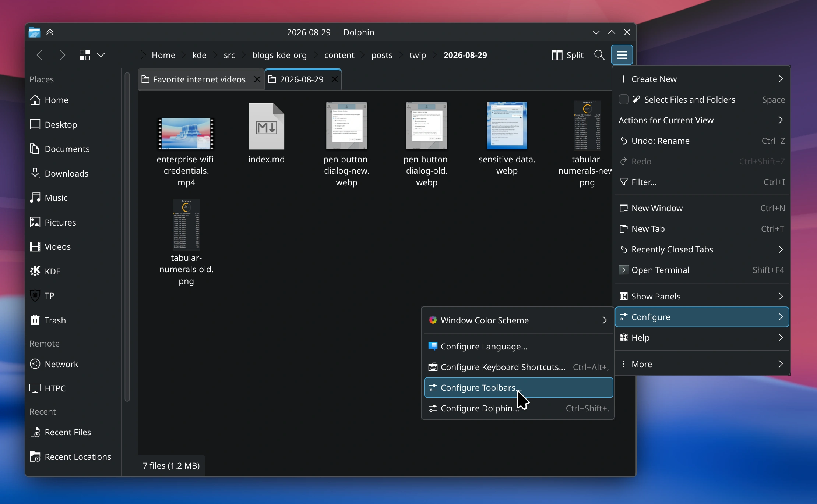Choose Open Terminal
Image resolution: width=817 pixels, height=504 pixels.
(702, 270)
